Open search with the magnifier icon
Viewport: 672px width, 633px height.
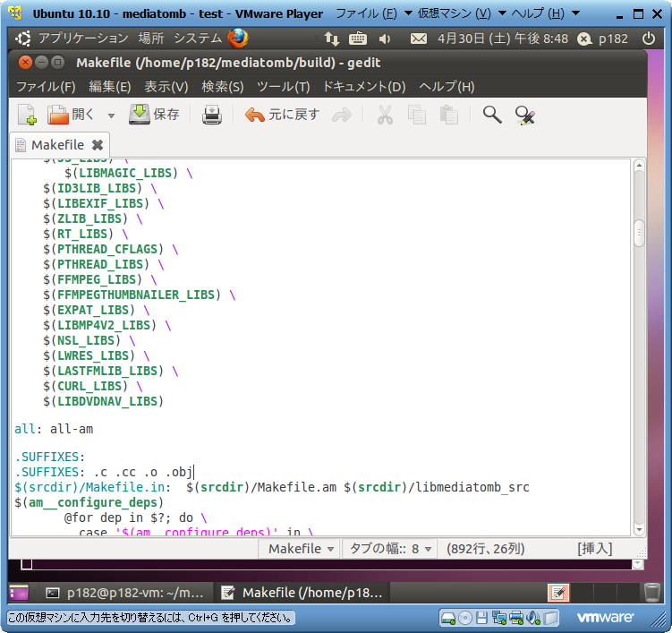[492, 115]
